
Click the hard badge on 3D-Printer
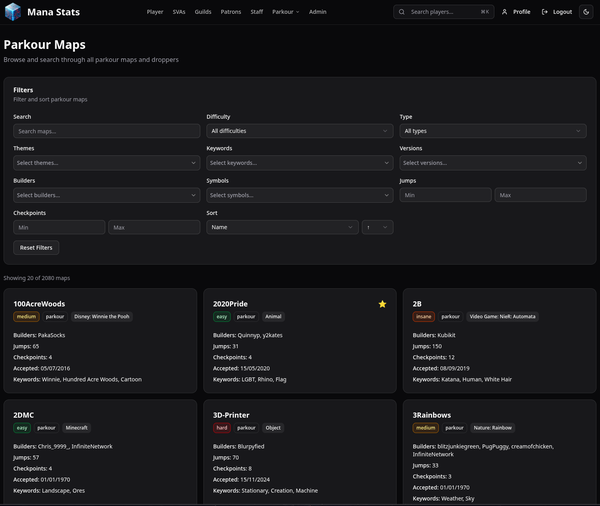222,428
